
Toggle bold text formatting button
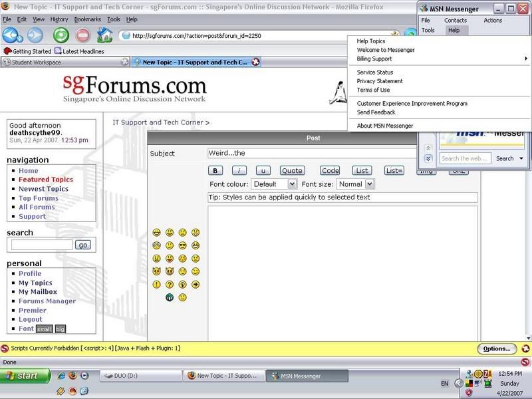point(216,170)
